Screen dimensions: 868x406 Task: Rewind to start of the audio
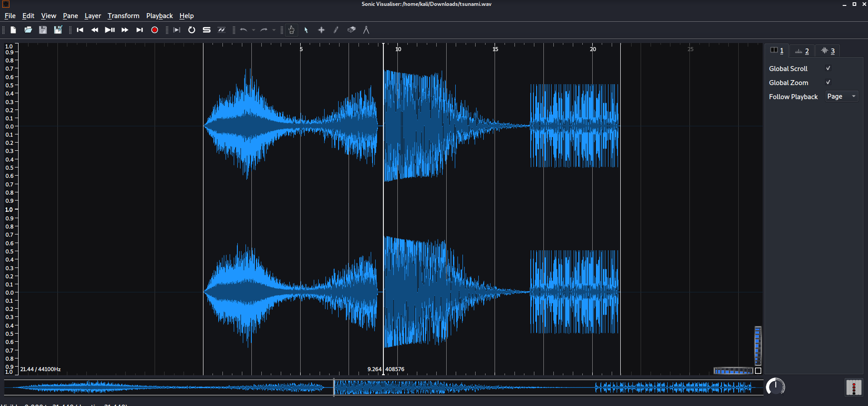[x=80, y=30]
